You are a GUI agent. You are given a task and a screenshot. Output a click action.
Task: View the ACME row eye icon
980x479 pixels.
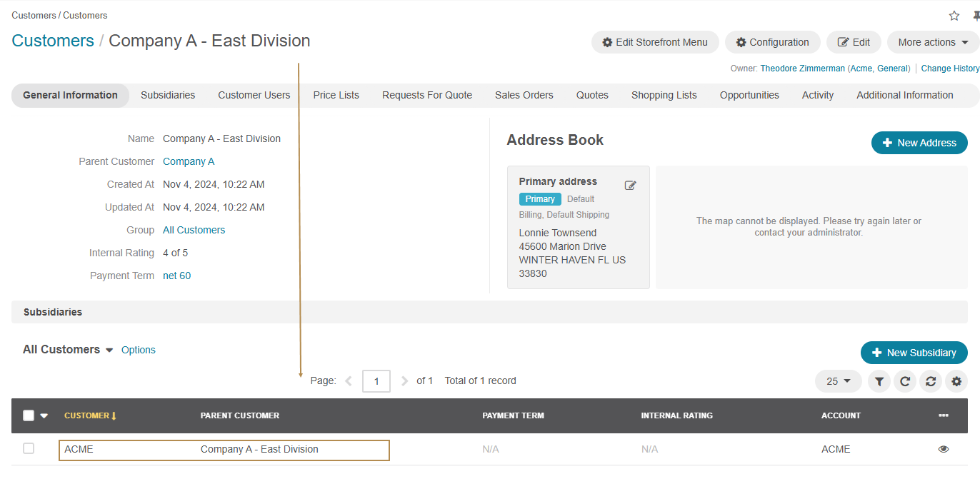coord(944,449)
